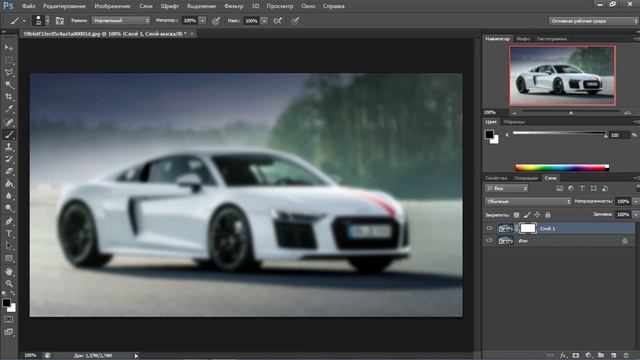Viewport: 640px width, 360px height.
Task: Select the Blur tool
Action: pos(9,196)
